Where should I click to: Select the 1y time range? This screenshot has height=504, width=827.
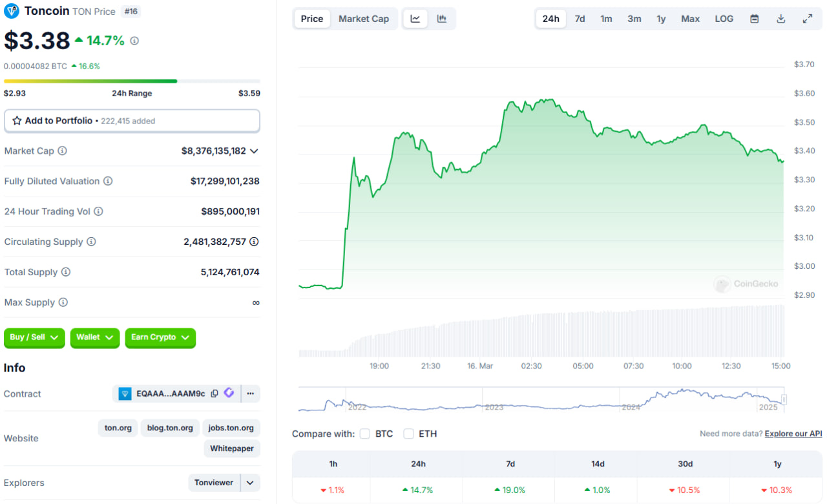click(x=661, y=19)
